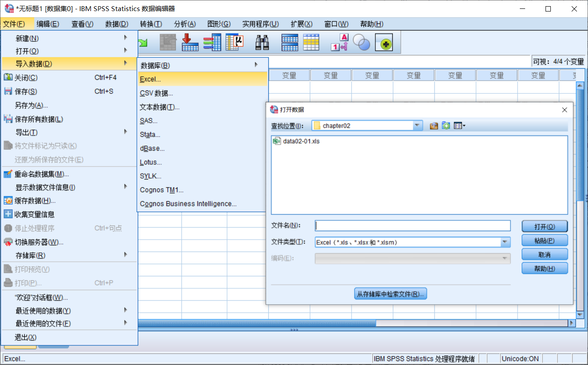Open the 查看(V) menu
Image resolution: width=588 pixels, height=365 pixels.
pyautogui.click(x=82, y=24)
